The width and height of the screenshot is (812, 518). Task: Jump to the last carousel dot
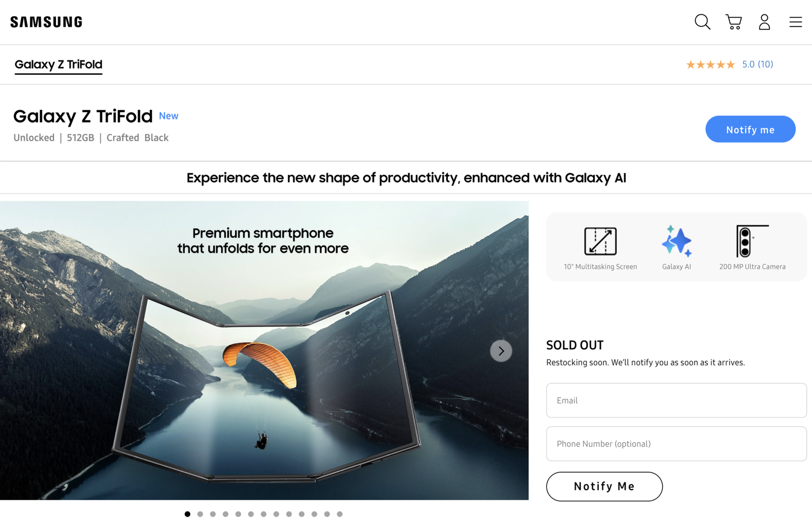click(340, 514)
